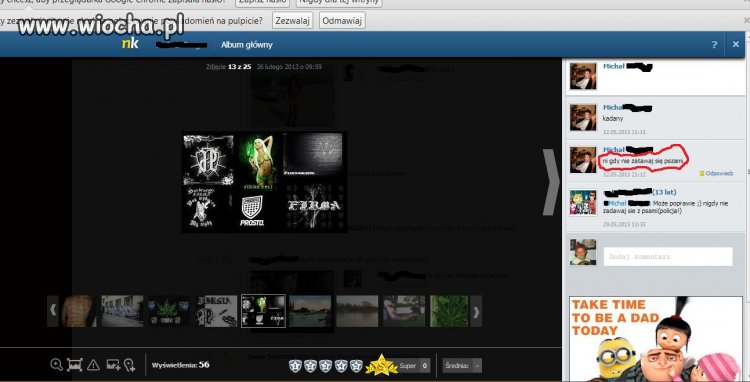Click the report warning triangle icon

pyautogui.click(x=93, y=365)
